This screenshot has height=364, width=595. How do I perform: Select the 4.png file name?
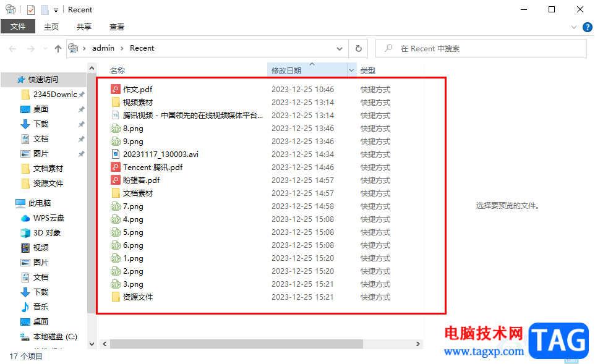click(x=133, y=219)
